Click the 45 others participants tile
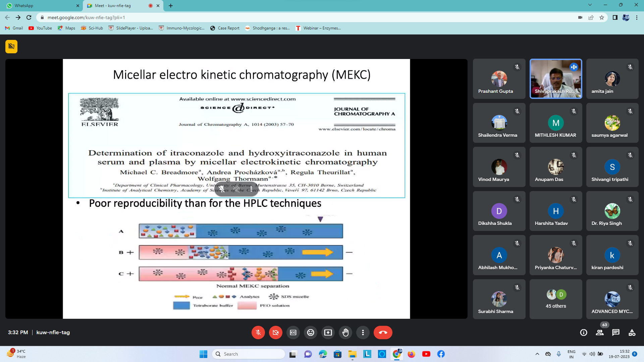This screenshot has width=644, height=362. click(x=556, y=299)
